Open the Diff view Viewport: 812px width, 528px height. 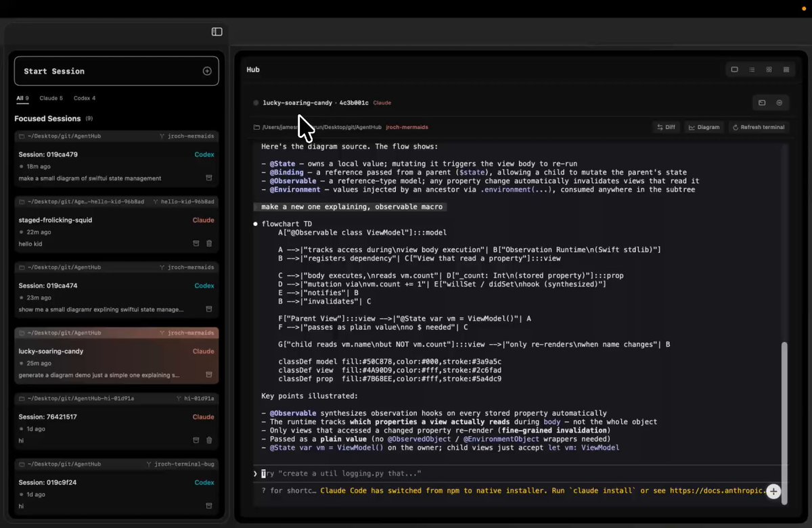point(666,127)
